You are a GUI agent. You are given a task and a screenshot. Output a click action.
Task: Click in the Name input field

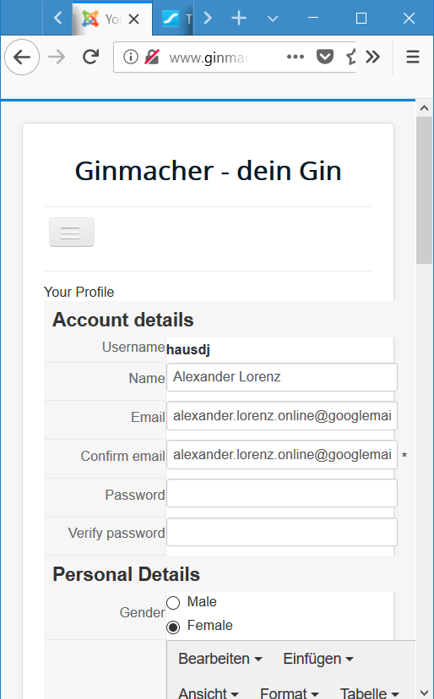[x=282, y=377]
